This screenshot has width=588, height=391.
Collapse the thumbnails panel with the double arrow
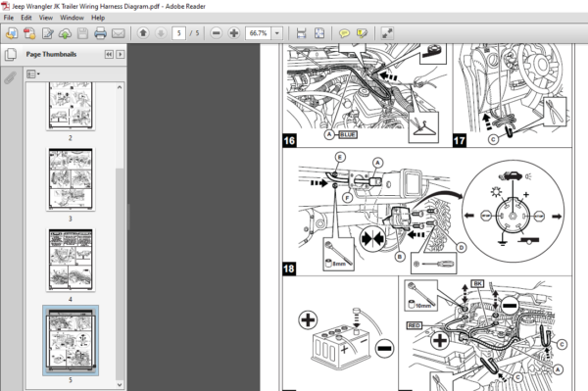pyautogui.click(x=109, y=54)
